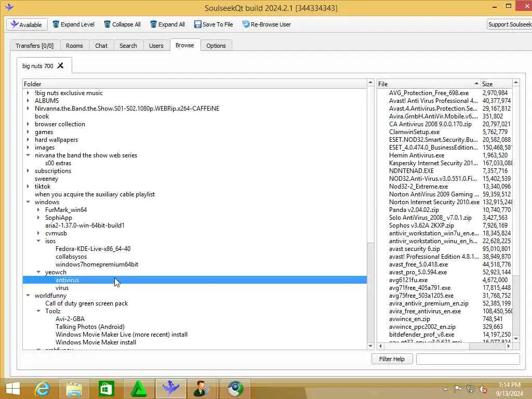The image size is (532, 399).
Task: Select the windows7homepremium64bit folder
Action: click(97, 264)
